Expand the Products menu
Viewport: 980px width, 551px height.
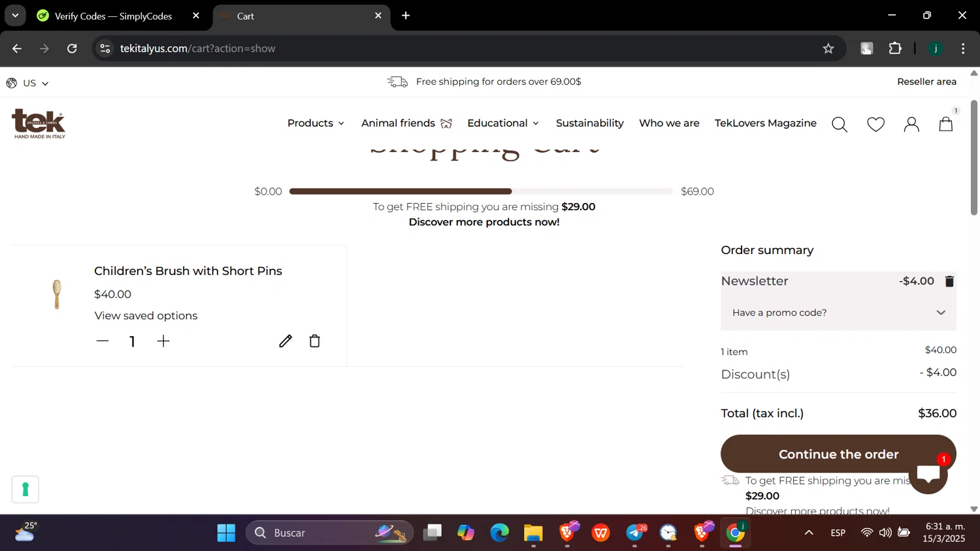coord(316,123)
